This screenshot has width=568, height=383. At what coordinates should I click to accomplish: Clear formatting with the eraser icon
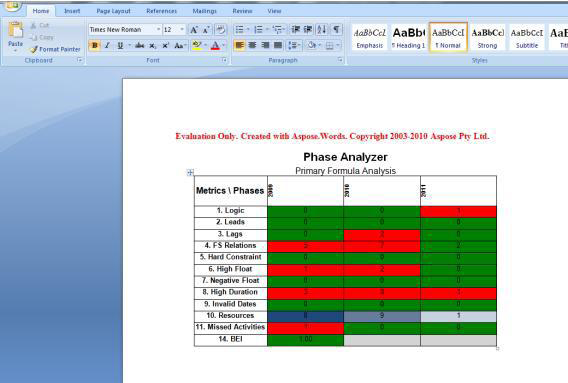coord(220,30)
